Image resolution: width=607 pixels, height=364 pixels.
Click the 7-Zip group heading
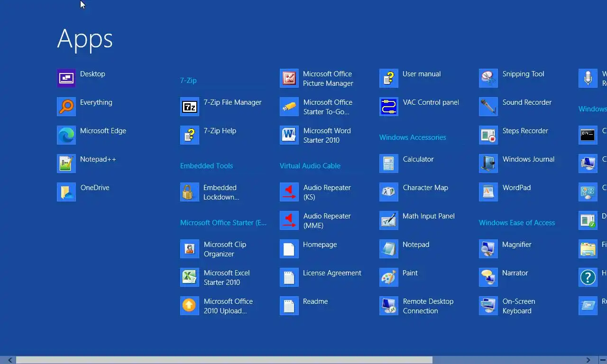point(188,81)
